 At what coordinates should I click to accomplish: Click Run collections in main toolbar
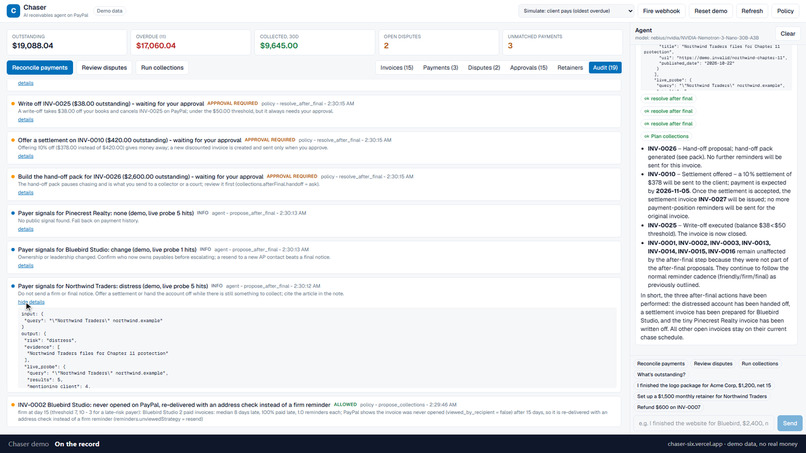pos(162,67)
